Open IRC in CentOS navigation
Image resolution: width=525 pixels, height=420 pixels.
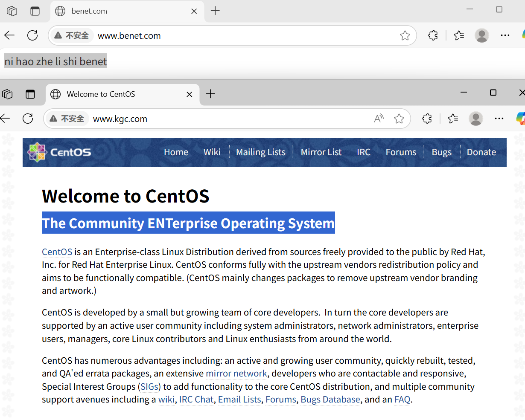(364, 152)
